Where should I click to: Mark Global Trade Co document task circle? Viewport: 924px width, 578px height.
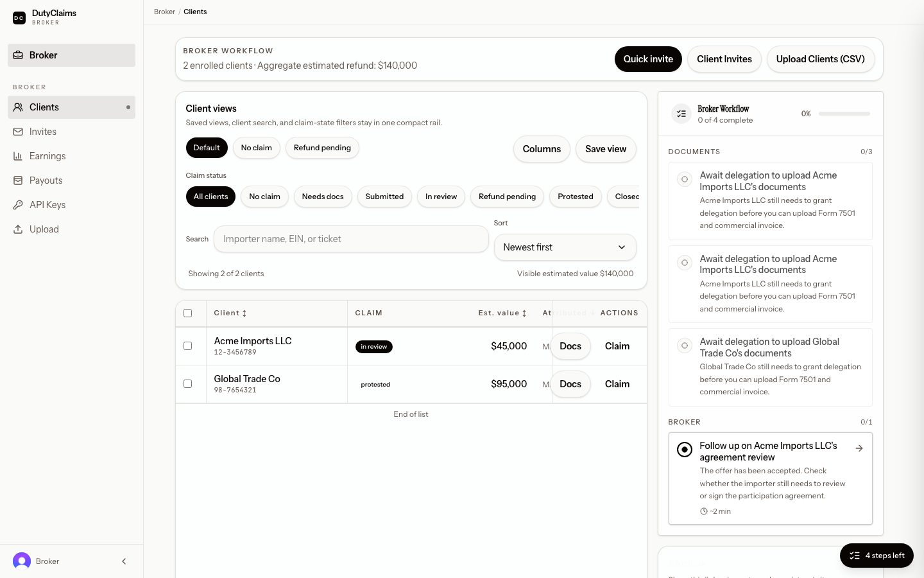point(685,346)
